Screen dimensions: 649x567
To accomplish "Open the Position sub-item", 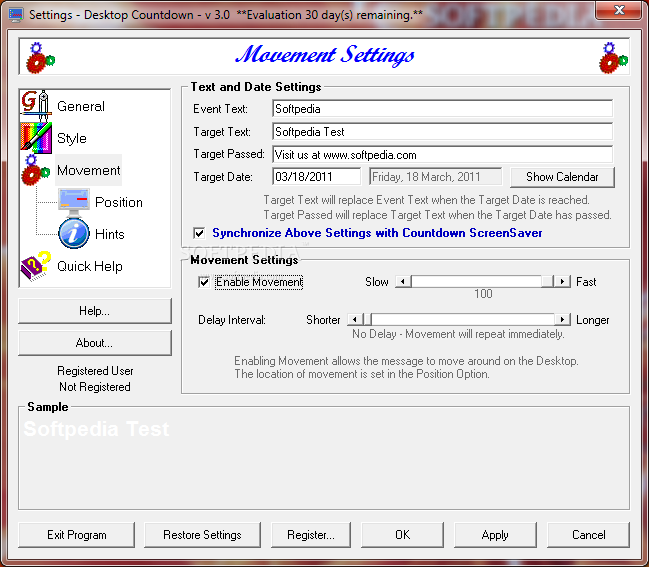I will pyautogui.click(x=119, y=202).
